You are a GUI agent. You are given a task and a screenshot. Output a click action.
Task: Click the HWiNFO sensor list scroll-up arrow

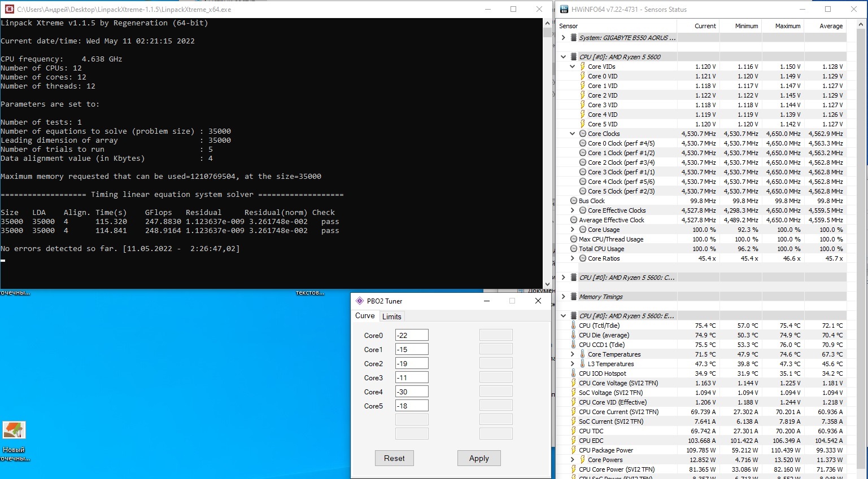click(861, 25)
